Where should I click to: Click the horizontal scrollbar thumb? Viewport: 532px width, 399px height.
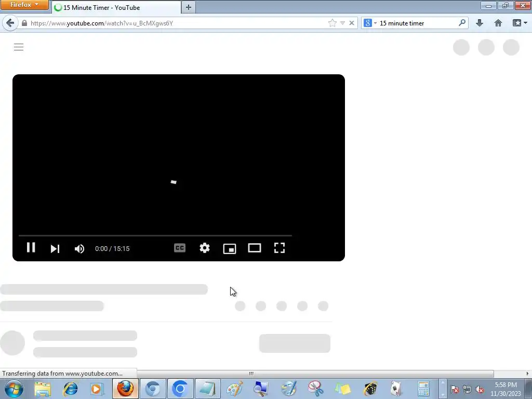pyautogui.click(x=251, y=374)
